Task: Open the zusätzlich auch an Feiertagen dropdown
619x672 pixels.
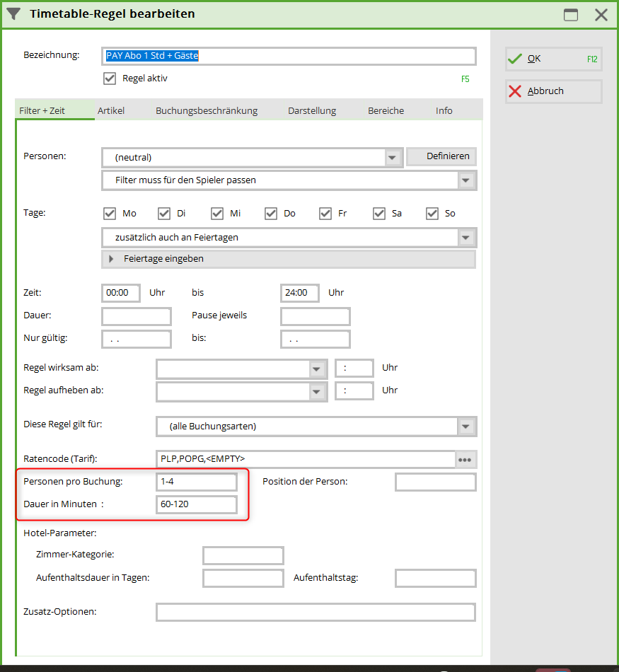Action: (x=466, y=238)
